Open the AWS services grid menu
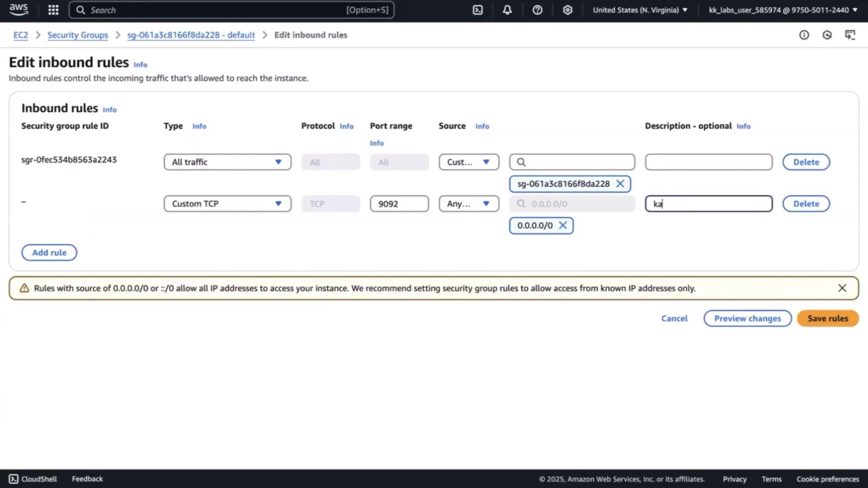The height and width of the screenshot is (488, 868). (53, 10)
